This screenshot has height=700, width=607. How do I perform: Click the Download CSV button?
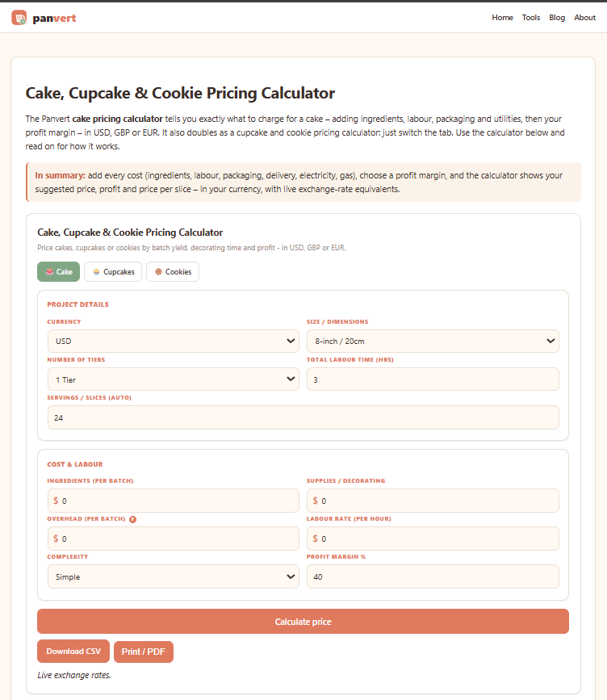point(73,652)
